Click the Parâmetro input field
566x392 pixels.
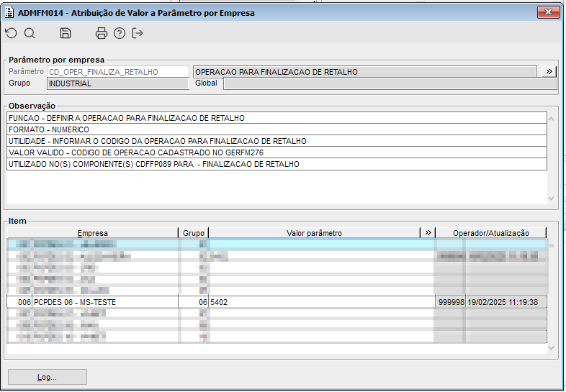tap(118, 72)
